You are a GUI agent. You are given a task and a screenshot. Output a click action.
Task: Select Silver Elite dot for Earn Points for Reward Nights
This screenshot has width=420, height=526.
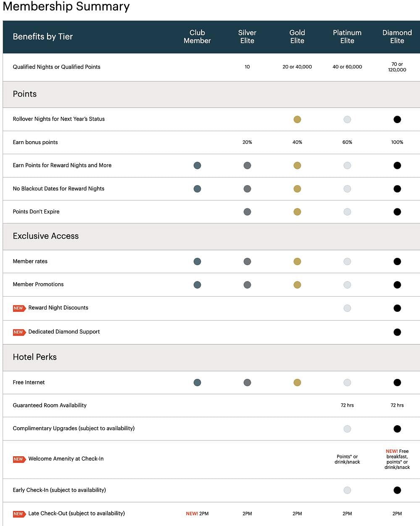(247, 166)
